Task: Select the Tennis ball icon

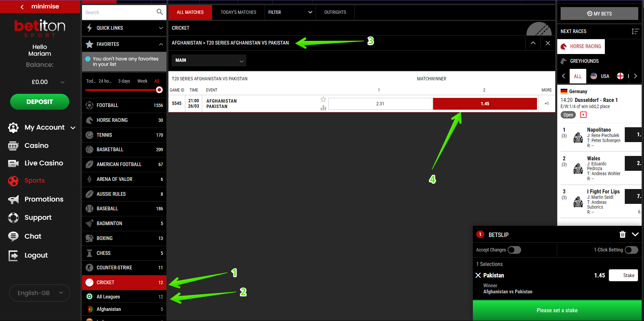Action: pyautogui.click(x=89, y=135)
